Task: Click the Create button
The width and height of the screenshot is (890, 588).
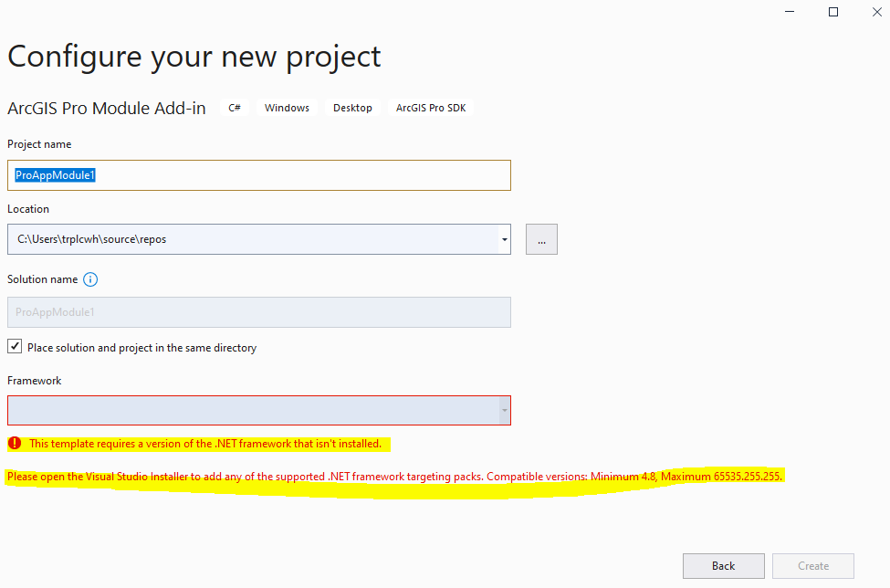Action: (812, 566)
